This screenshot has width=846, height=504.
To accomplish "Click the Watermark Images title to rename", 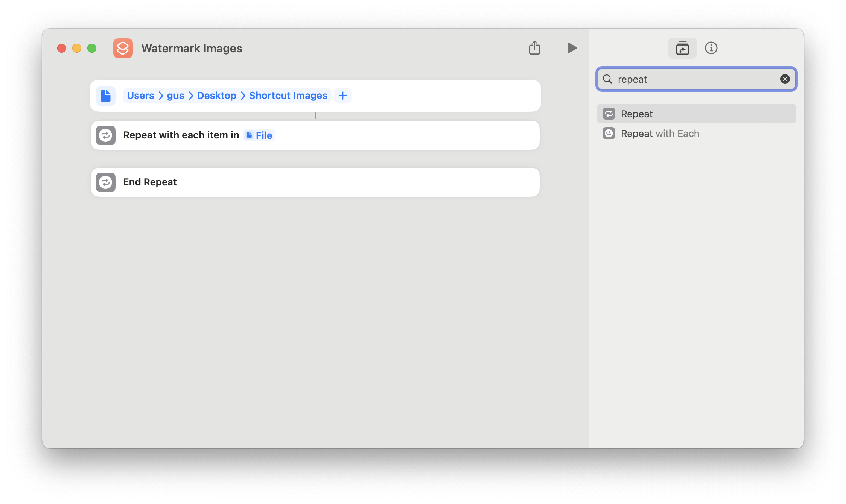I will pyautogui.click(x=192, y=48).
